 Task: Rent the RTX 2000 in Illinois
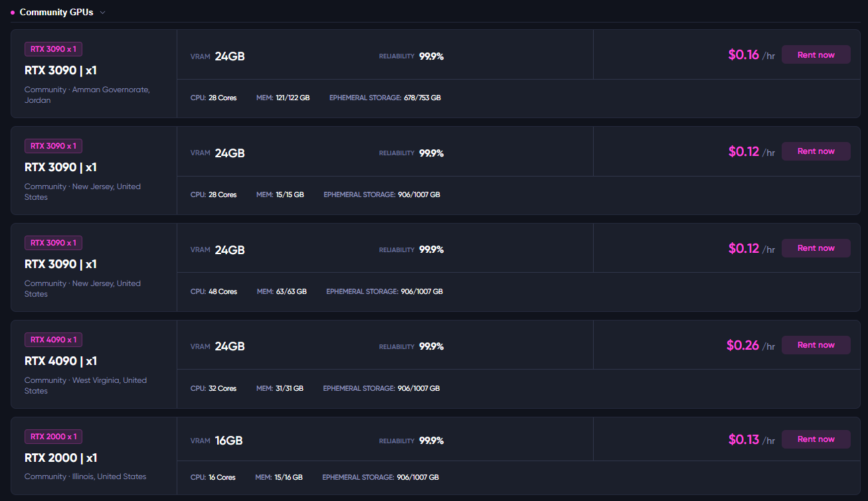coord(816,439)
